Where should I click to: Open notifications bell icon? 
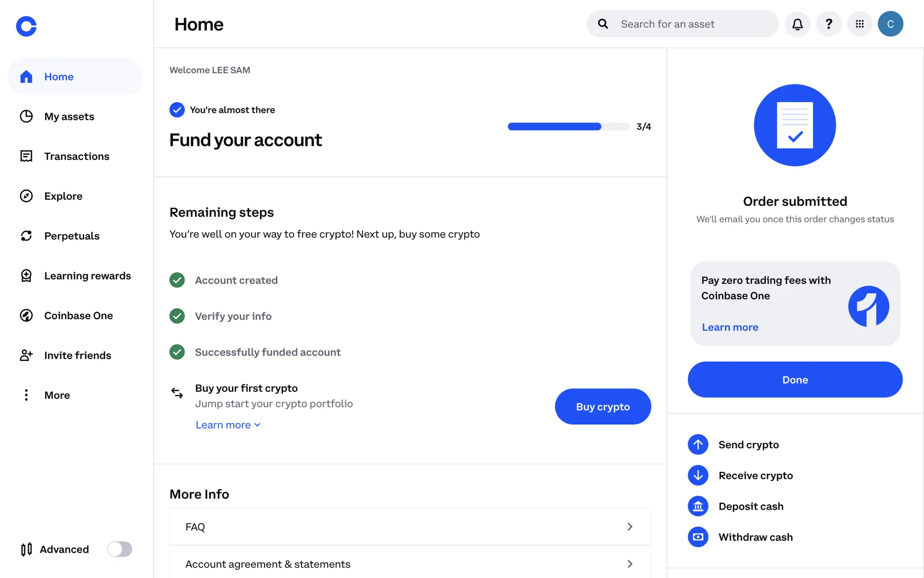[797, 24]
